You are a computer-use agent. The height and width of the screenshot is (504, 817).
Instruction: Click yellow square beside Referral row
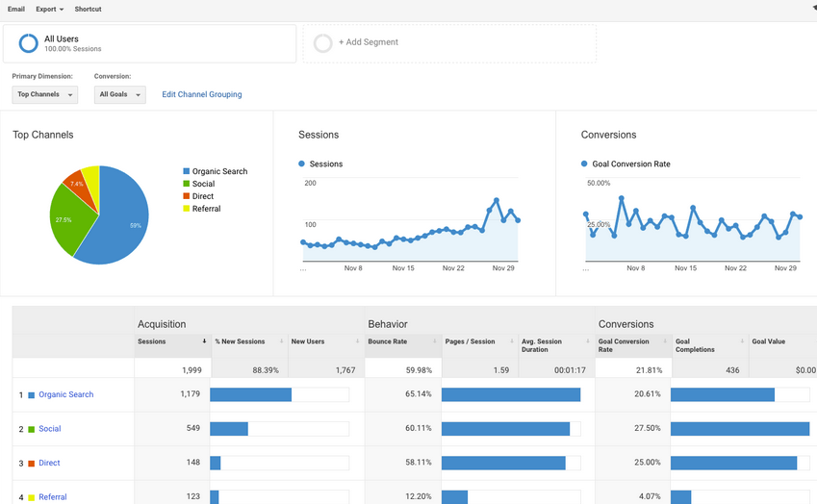(31, 498)
